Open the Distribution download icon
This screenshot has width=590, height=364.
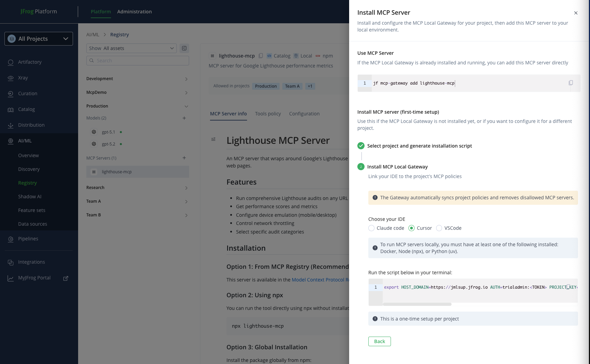(11, 125)
